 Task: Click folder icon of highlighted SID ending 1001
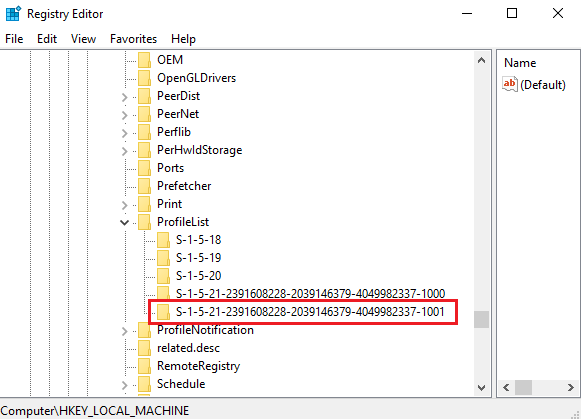163,312
